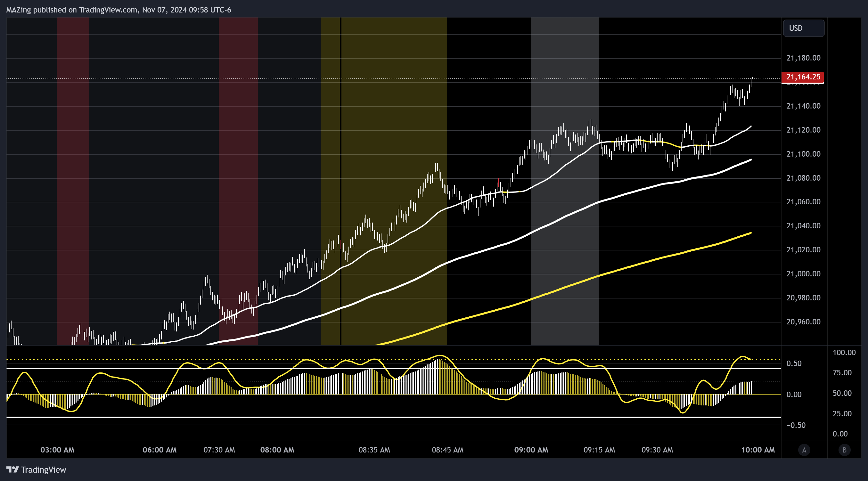The height and width of the screenshot is (481, 868).
Task: Click the 50.00 indicator scale label
Action: point(842,394)
